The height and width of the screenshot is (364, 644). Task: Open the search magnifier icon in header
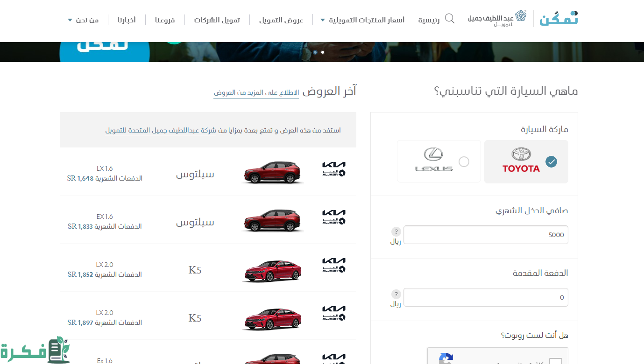(x=450, y=19)
